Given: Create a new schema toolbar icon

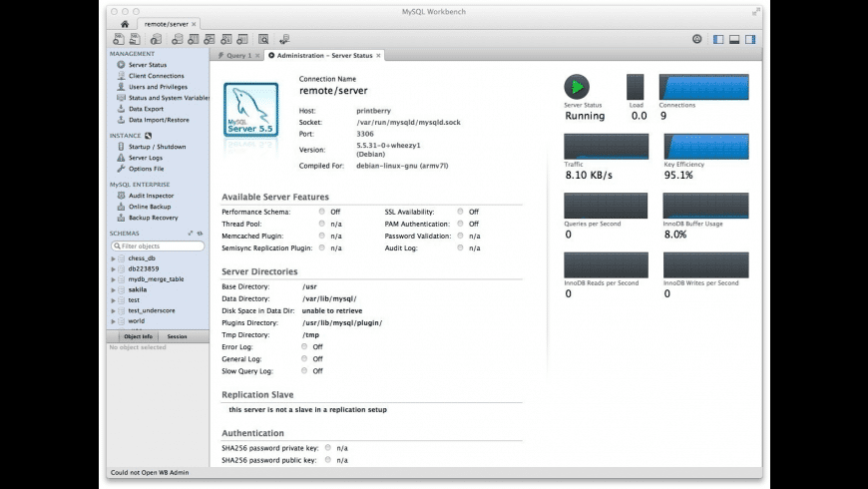Looking at the screenshot, I should pos(178,39).
